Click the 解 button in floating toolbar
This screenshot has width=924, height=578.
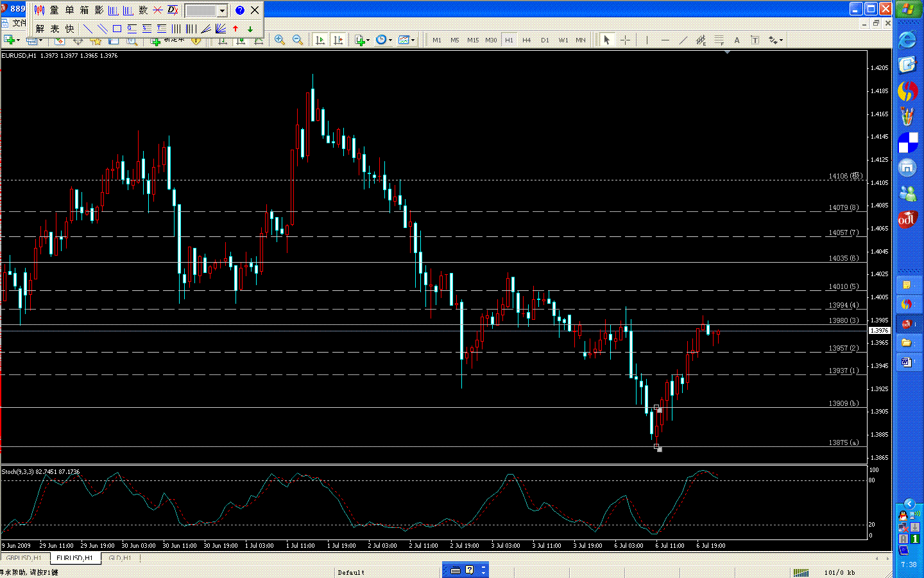tap(40, 29)
